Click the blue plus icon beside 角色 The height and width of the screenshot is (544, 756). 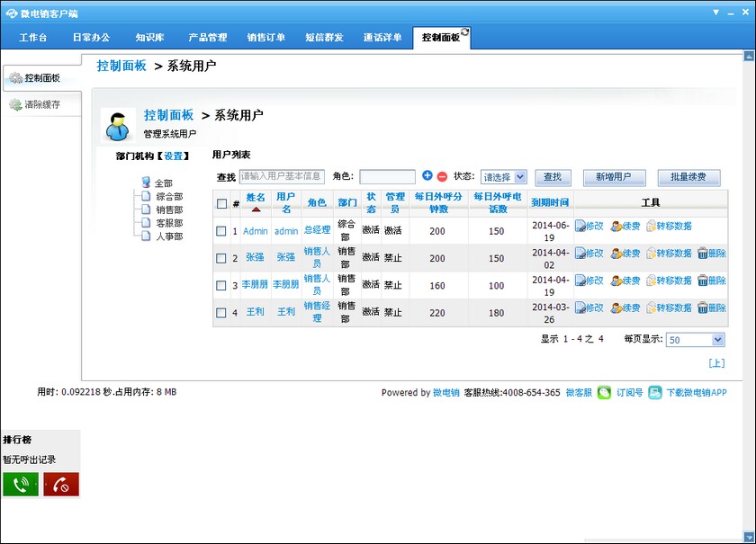pos(427,176)
